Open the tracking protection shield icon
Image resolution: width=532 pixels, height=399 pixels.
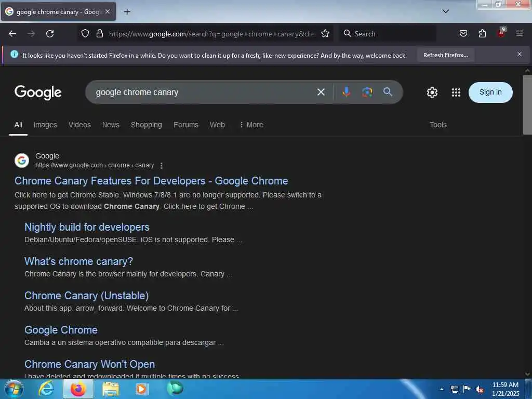[85, 33]
